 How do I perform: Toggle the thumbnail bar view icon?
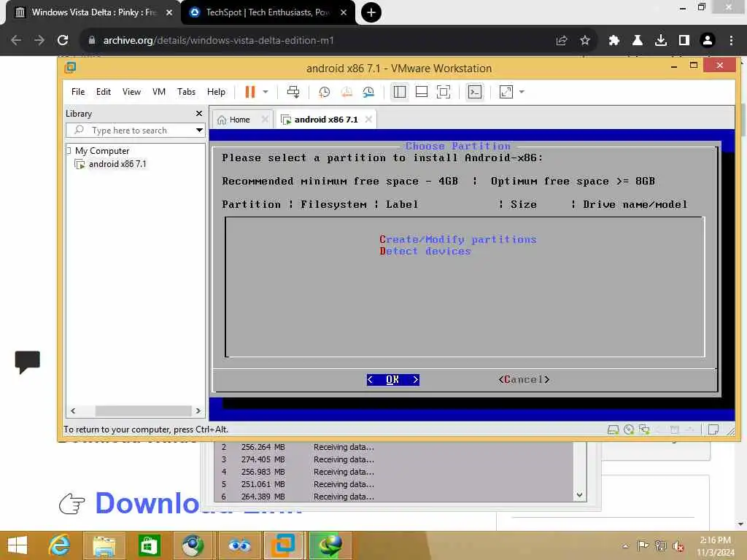pos(422,92)
